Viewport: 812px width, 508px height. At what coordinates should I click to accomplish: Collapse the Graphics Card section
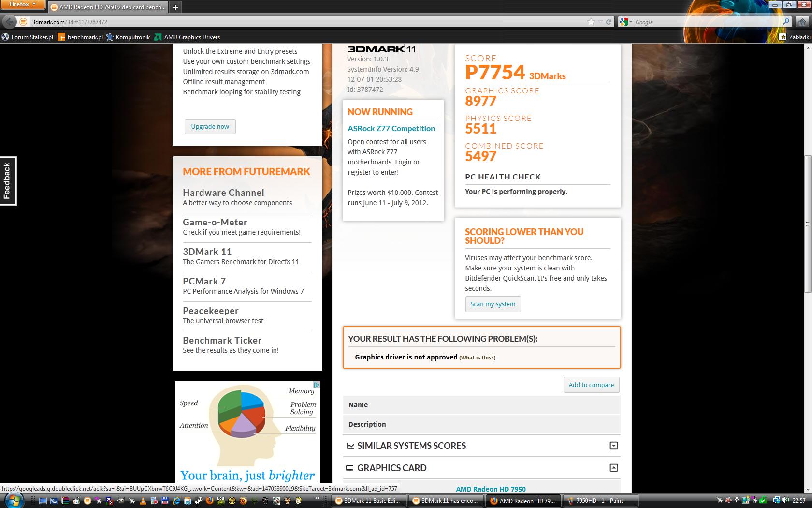[x=613, y=468]
